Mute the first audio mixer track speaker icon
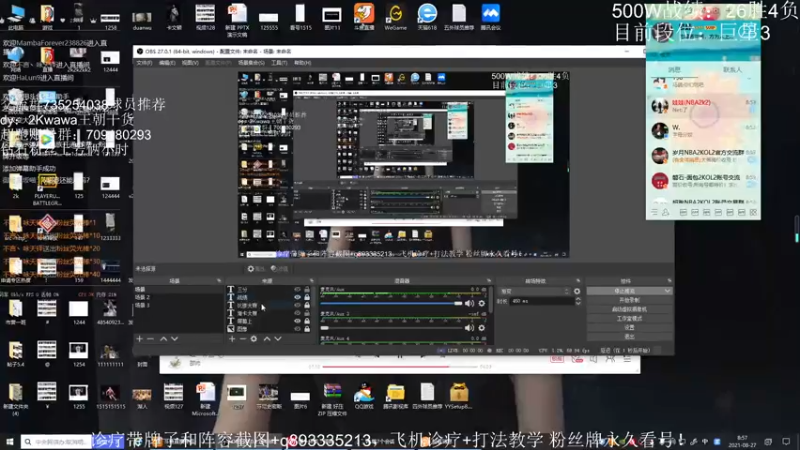This screenshot has width=800, height=450. coord(469,304)
